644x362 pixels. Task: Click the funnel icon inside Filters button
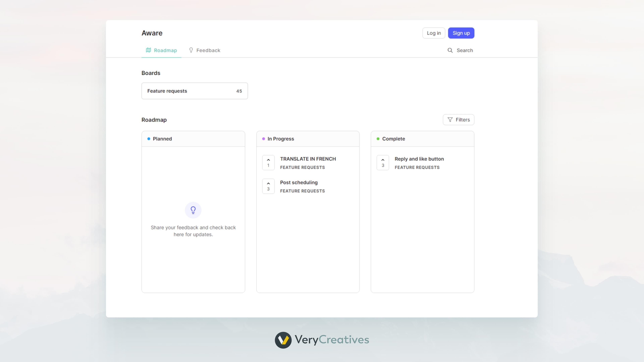450,120
